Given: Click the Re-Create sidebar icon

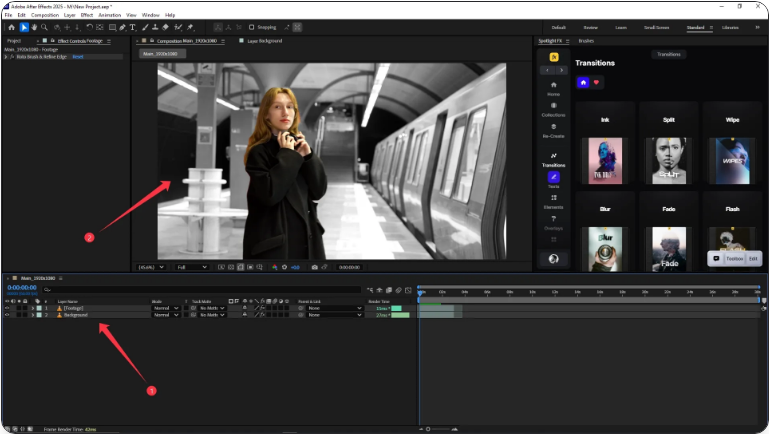Looking at the screenshot, I should [x=553, y=129].
